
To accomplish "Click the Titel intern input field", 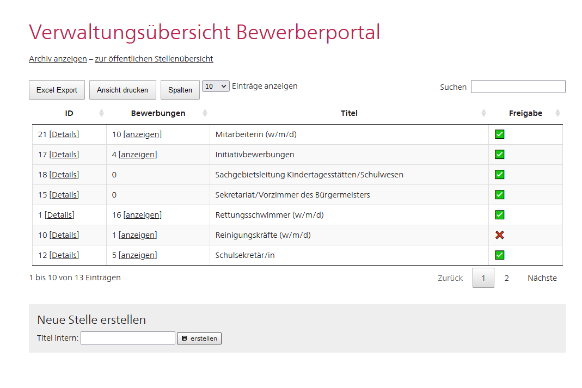I will tap(128, 338).
